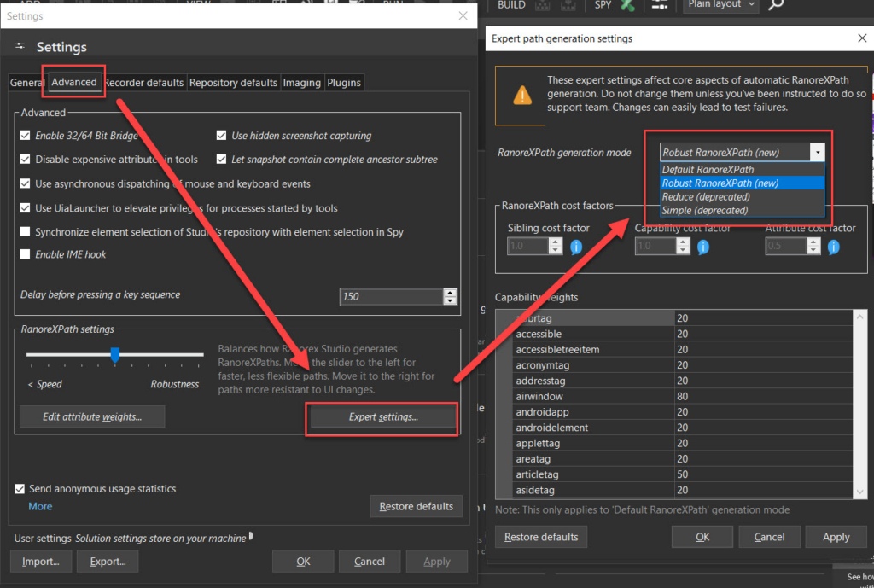This screenshot has height=588, width=874.
Task: Click the delay before key sequence field
Action: click(391, 296)
